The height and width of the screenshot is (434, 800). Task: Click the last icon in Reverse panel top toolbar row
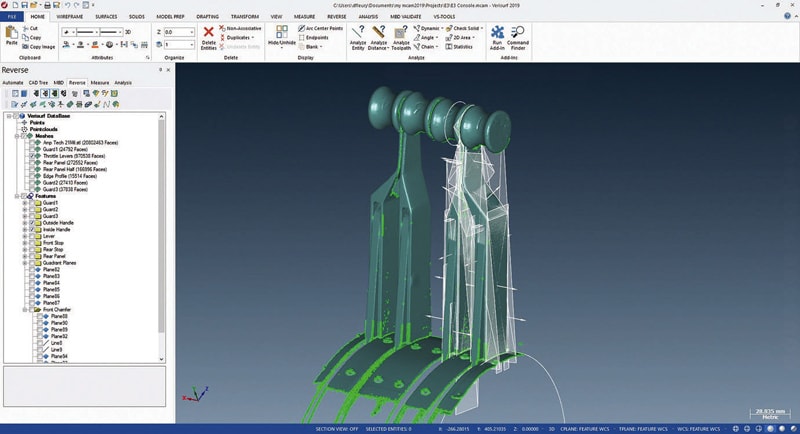pyautogui.click(x=114, y=93)
